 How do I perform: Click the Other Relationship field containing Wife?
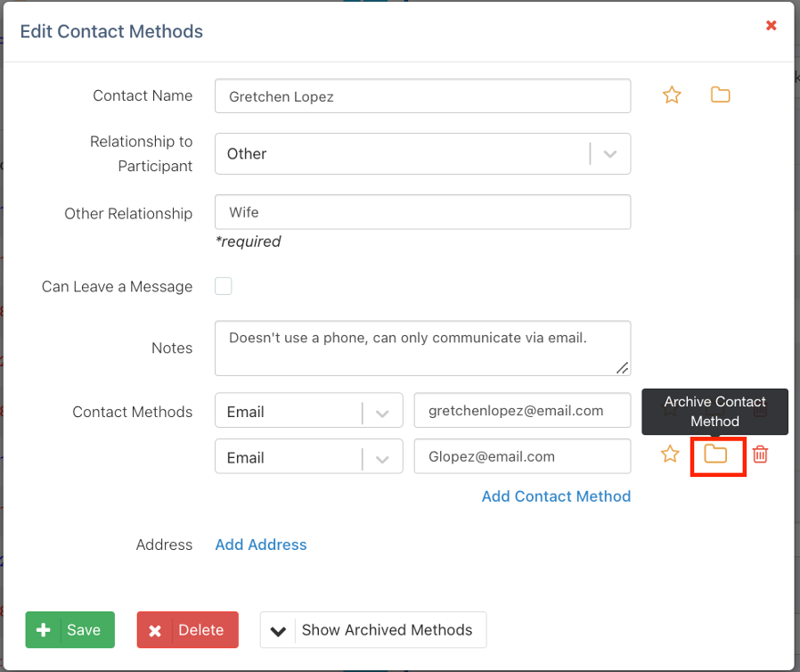[422, 212]
